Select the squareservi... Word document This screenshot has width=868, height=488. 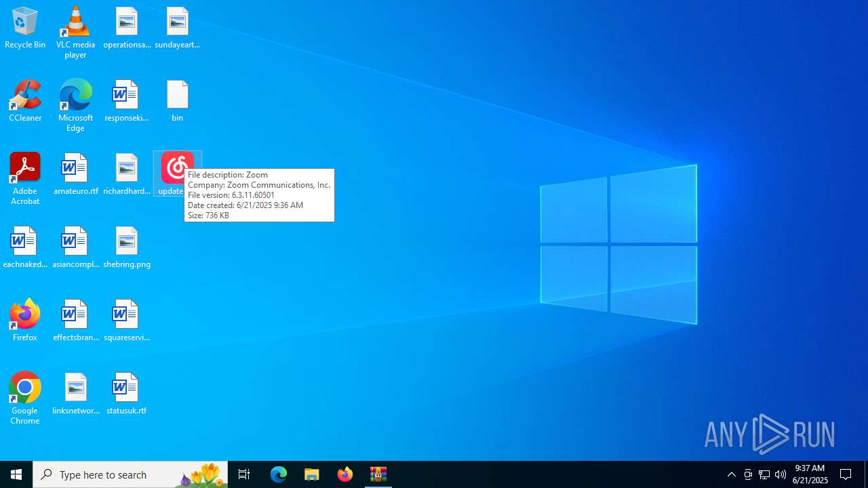tap(127, 321)
